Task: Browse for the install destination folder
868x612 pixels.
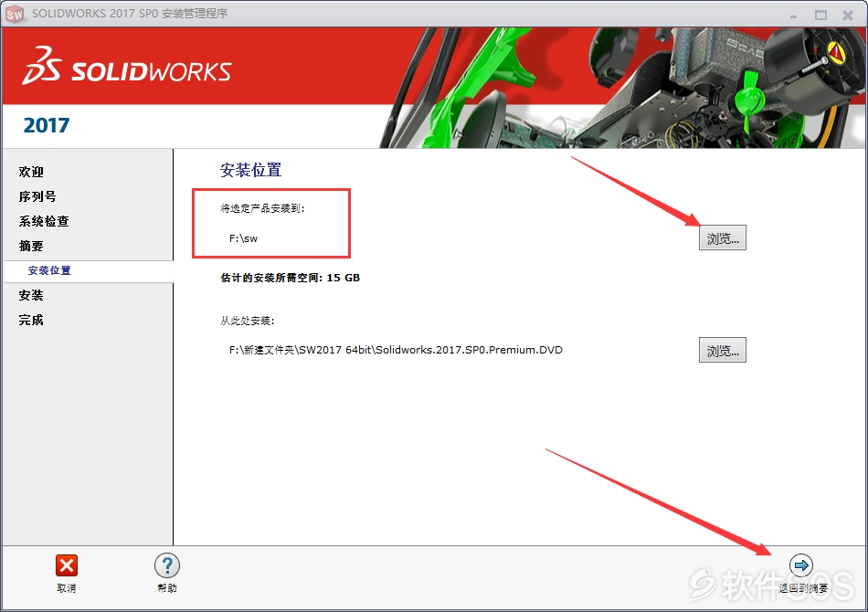Action: pyautogui.click(x=723, y=237)
